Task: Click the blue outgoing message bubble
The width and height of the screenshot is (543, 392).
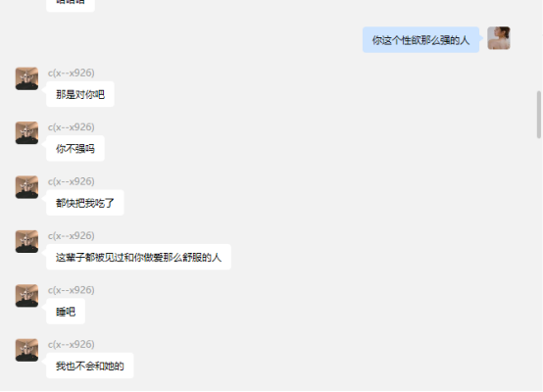Action: [x=420, y=40]
